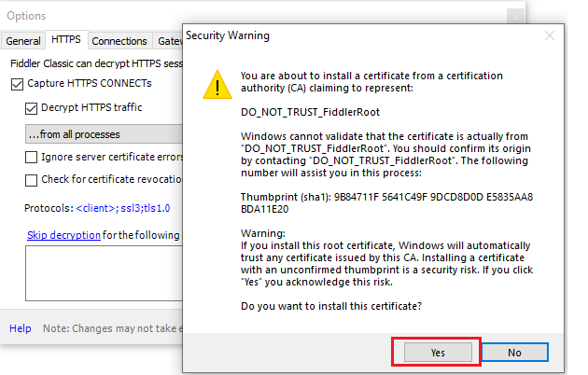588x375 pixels.
Task: Click 'Do you want to install this certificate?' text
Action: point(331,306)
